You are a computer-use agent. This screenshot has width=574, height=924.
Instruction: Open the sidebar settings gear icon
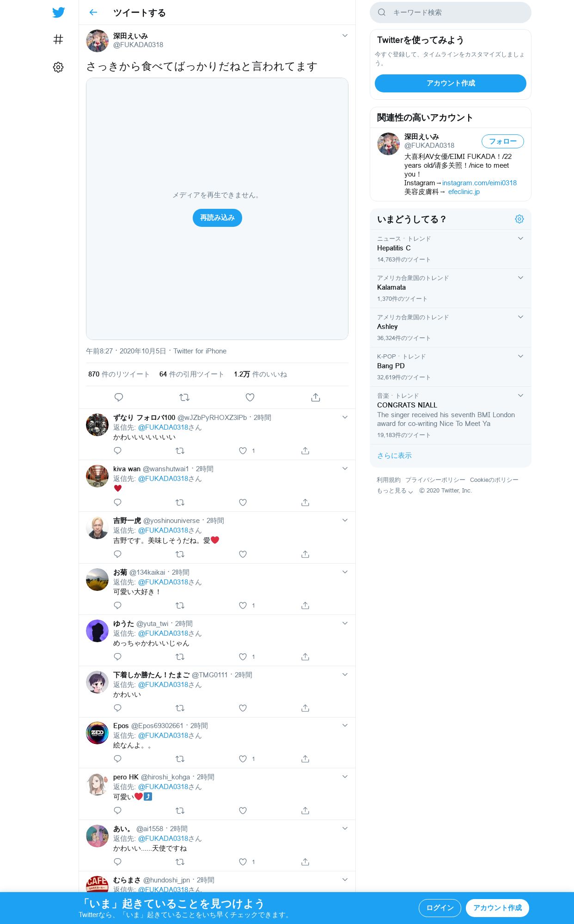58,67
